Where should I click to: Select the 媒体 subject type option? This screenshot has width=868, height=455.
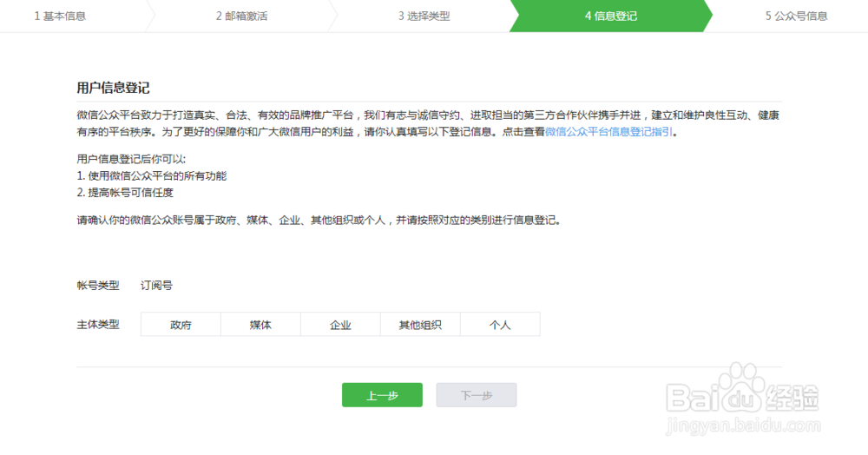coord(260,325)
